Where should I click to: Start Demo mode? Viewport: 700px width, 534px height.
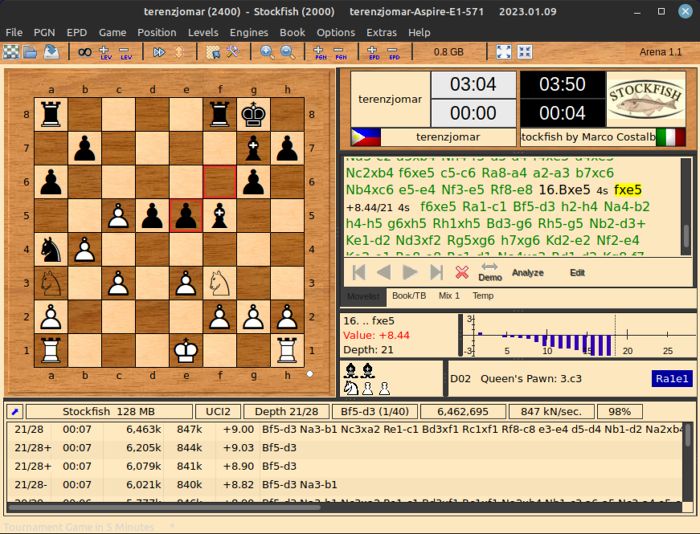click(x=490, y=272)
